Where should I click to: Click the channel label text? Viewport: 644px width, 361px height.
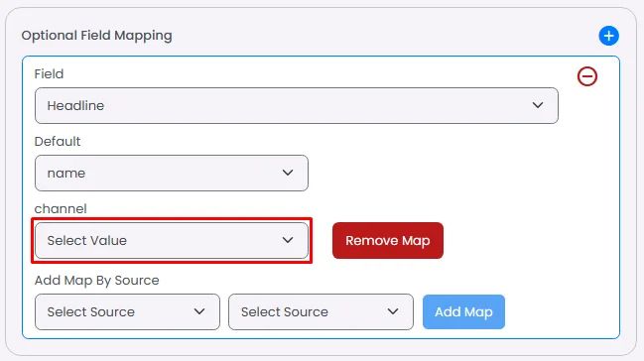pos(61,208)
